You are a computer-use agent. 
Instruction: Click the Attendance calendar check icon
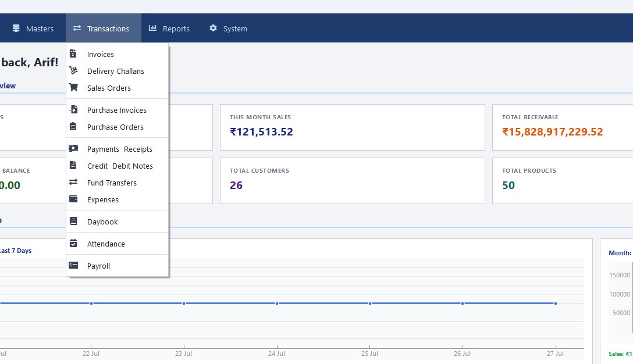click(x=73, y=243)
